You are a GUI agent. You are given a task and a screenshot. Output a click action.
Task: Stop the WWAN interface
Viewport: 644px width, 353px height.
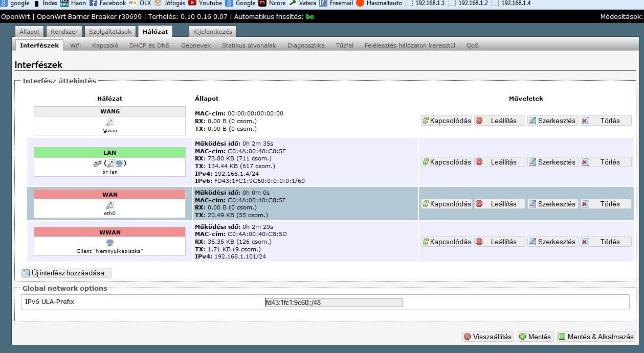[499, 242]
